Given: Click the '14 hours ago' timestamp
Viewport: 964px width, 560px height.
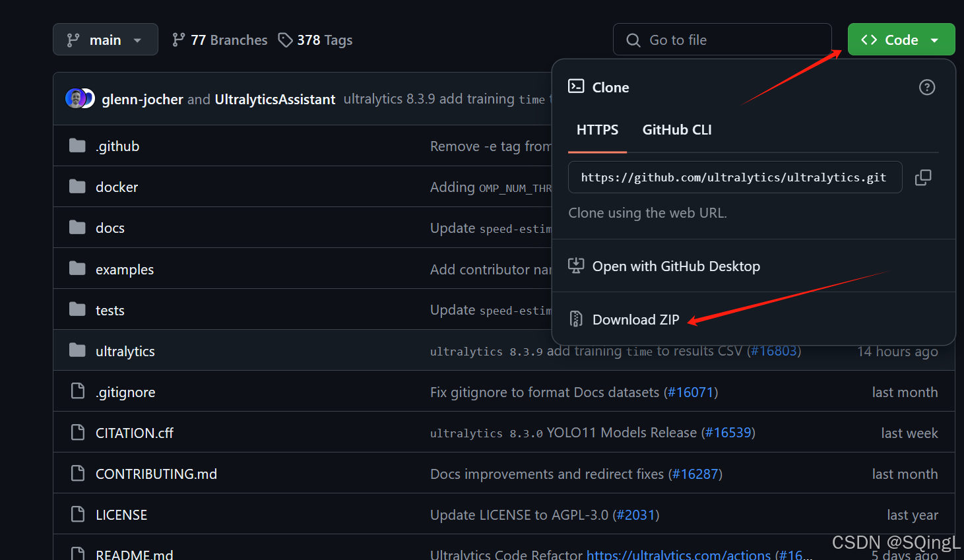Looking at the screenshot, I should (x=897, y=352).
